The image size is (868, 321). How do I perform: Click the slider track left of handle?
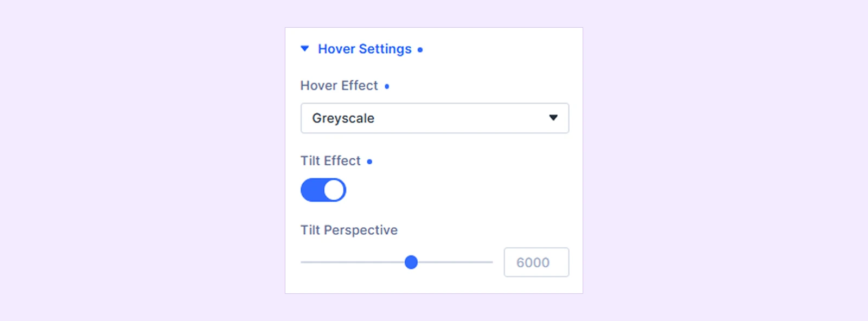click(x=353, y=262)
